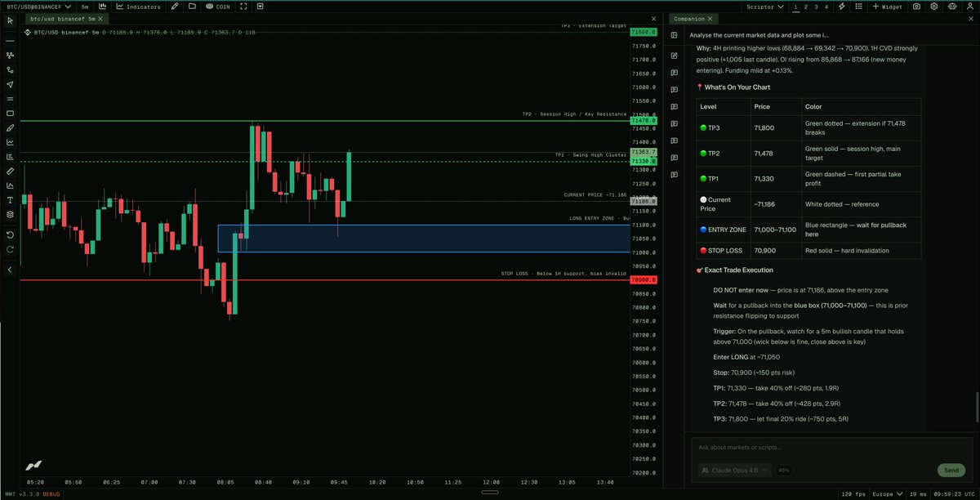This screenshot has height=500, width=980.
Task: Click the 40% context usage indicator
Action: coord(783,471)
